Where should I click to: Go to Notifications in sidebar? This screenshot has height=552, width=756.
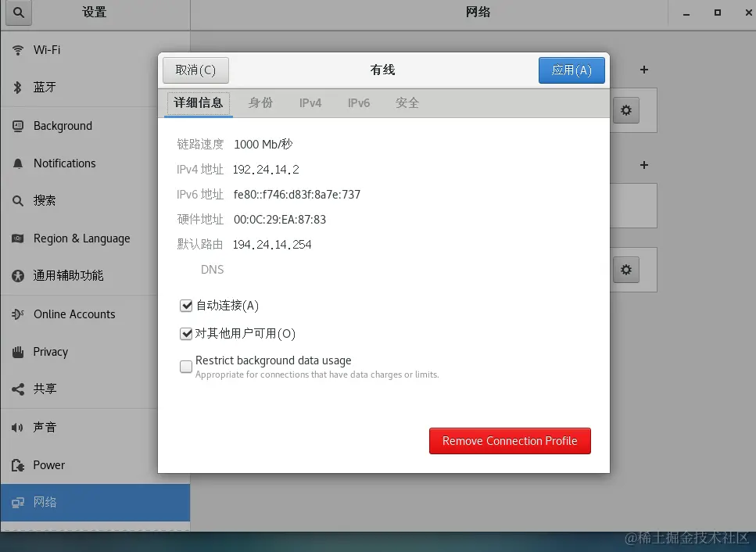pos(95,163)
